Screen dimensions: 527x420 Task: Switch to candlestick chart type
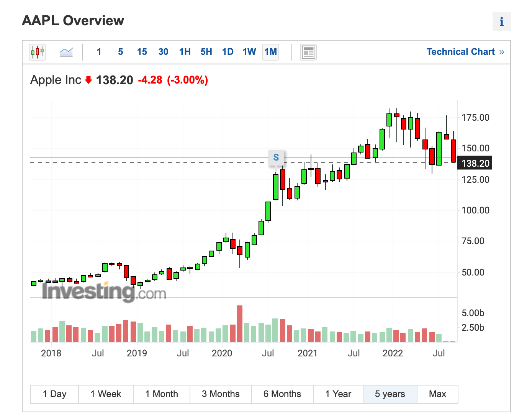(37, 52)
